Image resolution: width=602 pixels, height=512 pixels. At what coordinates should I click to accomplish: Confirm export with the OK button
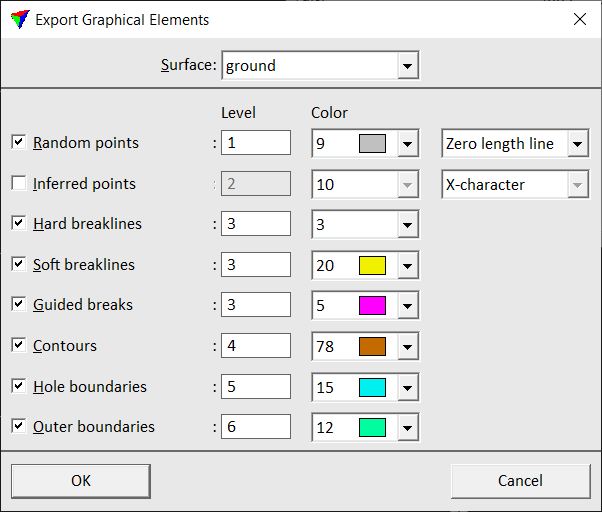point(81,481)
